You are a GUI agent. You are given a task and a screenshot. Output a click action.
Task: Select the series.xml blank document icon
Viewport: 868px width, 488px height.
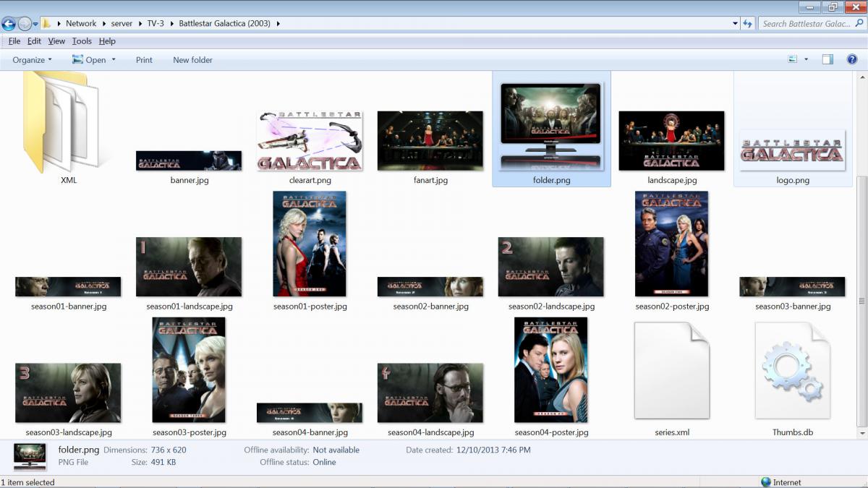pyautogui.click(x=671, y=370)
